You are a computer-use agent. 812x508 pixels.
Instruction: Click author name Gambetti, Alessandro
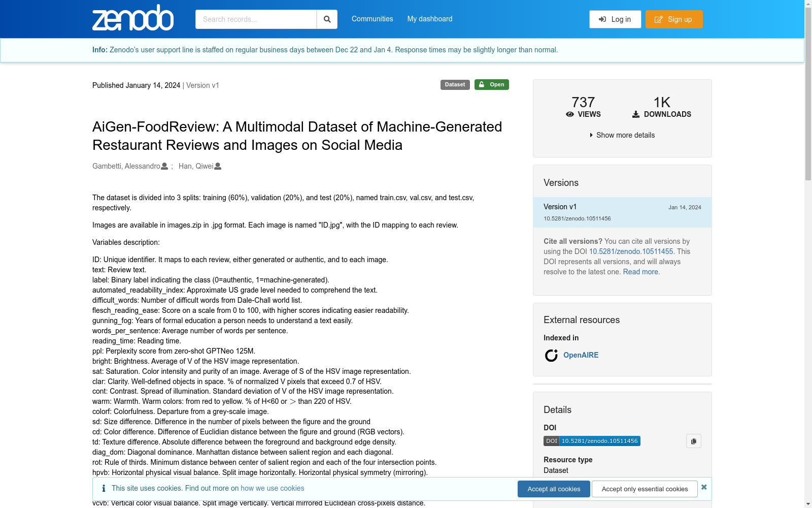coord(126,166)
